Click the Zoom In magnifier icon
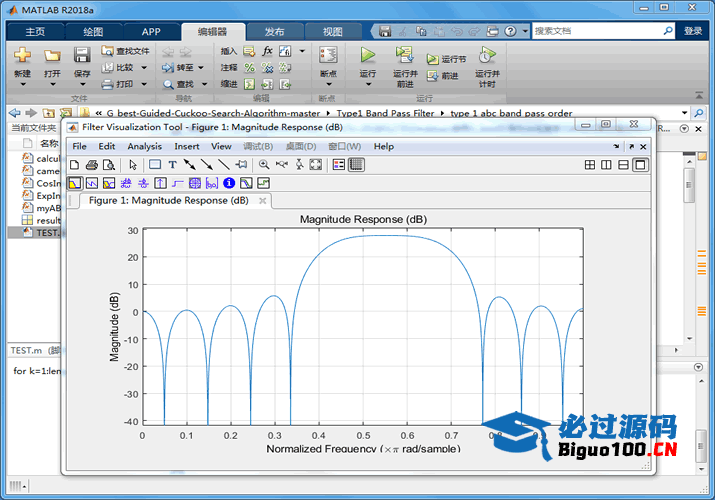 coord(264,165)
